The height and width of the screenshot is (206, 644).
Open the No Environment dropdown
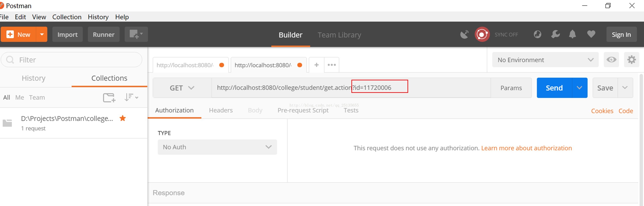[x=545, y=60]
